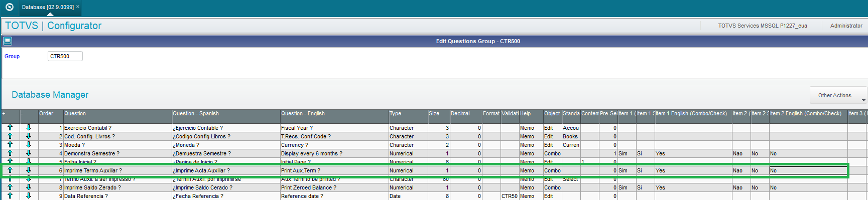Open the Other Actions dropdown
Screen dimensions: 868x200
pos(838,95)
